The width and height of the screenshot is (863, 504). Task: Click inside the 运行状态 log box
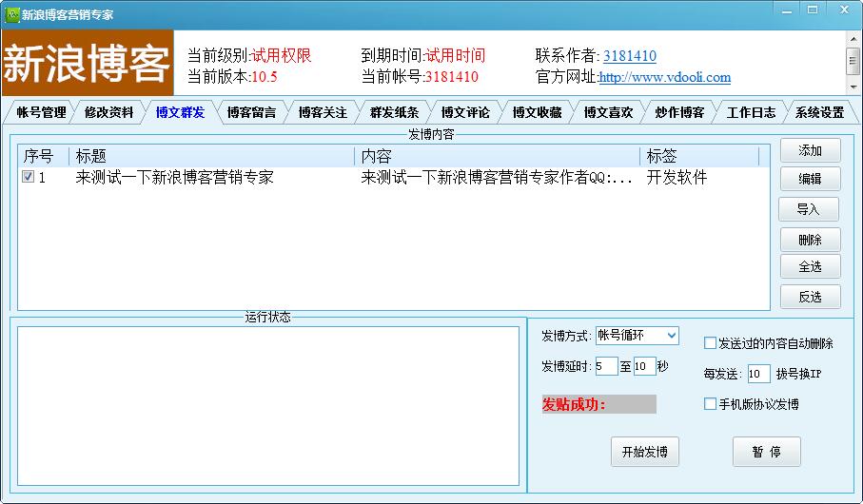pyautogui.click(x=268, y=406)
